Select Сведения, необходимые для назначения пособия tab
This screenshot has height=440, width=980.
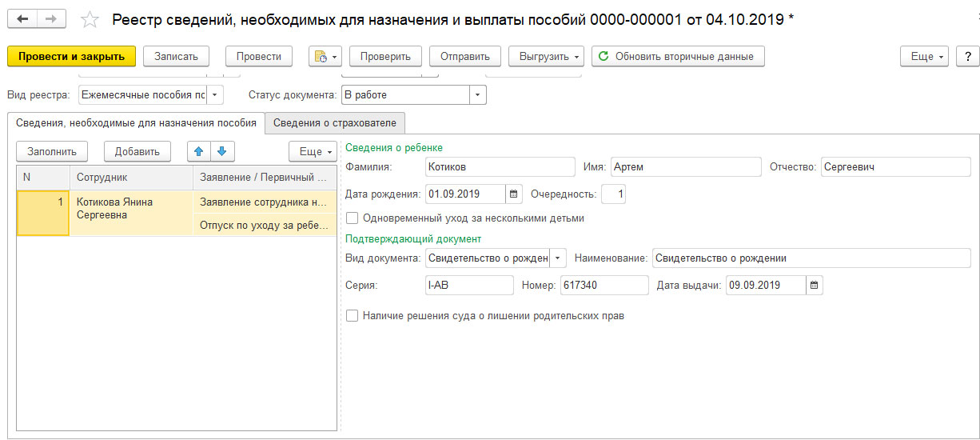[136, 122]
